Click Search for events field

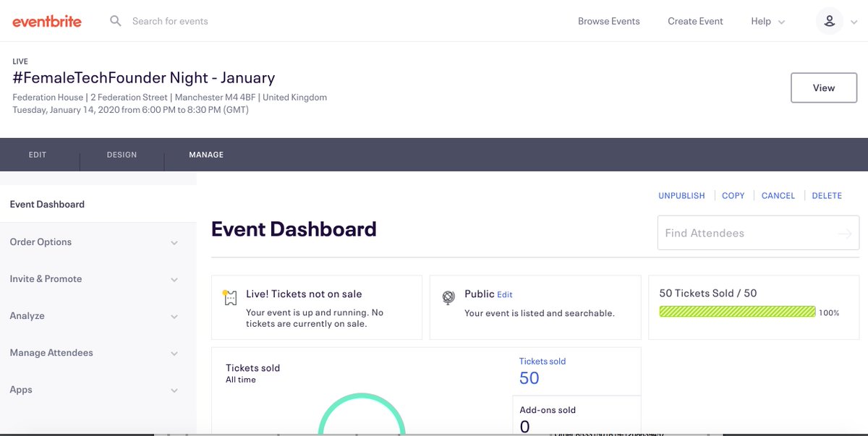pyautogui.click(x=170, y=21)
